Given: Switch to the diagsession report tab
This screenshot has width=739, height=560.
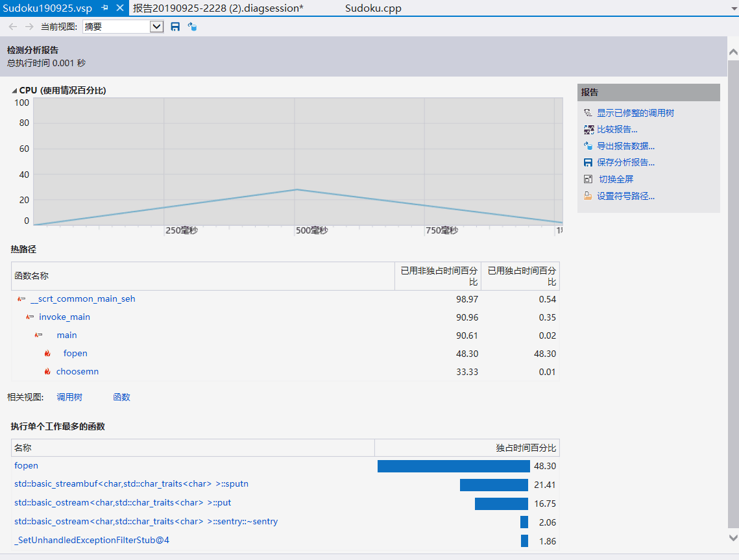Looking at the screenshot, I should tap(218, 8).
